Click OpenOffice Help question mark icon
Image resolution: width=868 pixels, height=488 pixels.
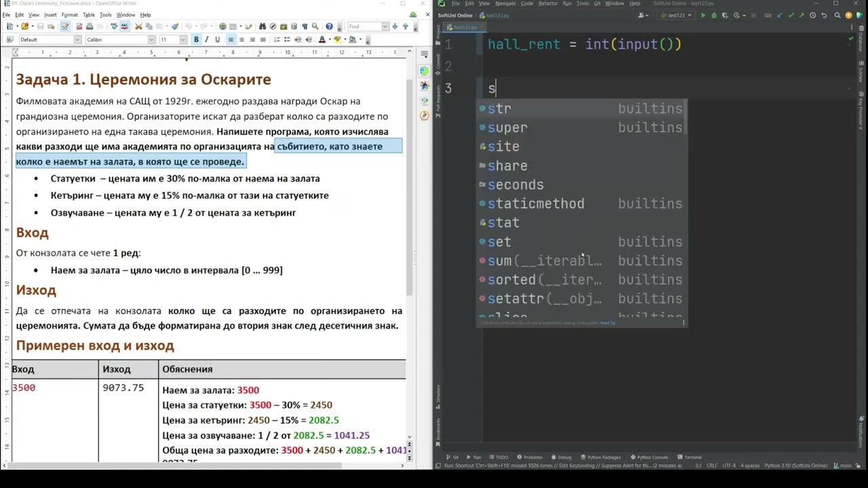click(329, 26)
